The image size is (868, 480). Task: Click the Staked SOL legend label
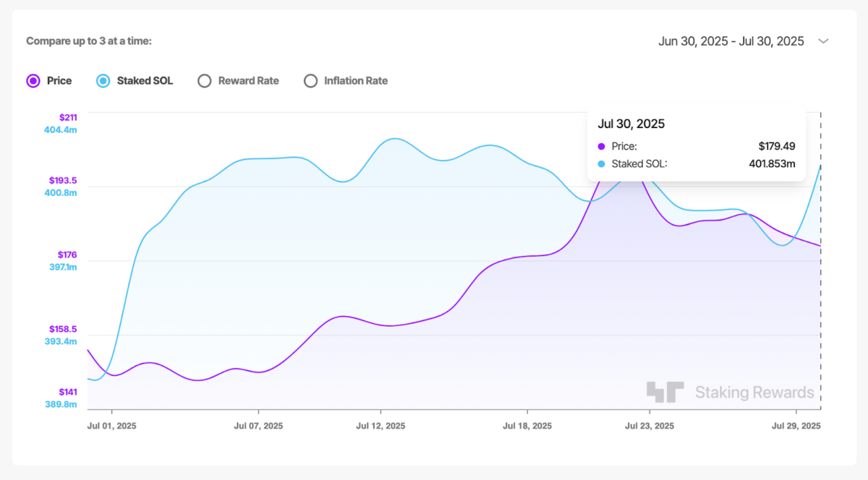pyautogui.click(x=145, y=81)
